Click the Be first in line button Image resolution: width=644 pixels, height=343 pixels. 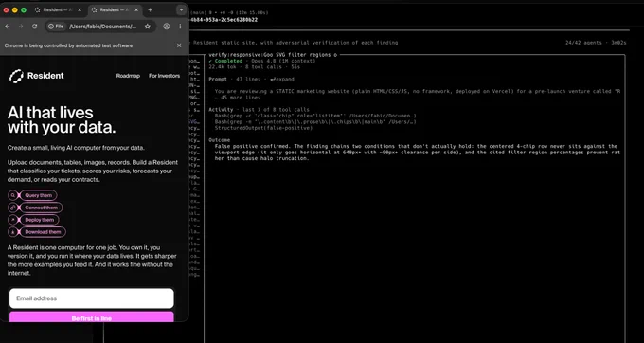(92, 316)
